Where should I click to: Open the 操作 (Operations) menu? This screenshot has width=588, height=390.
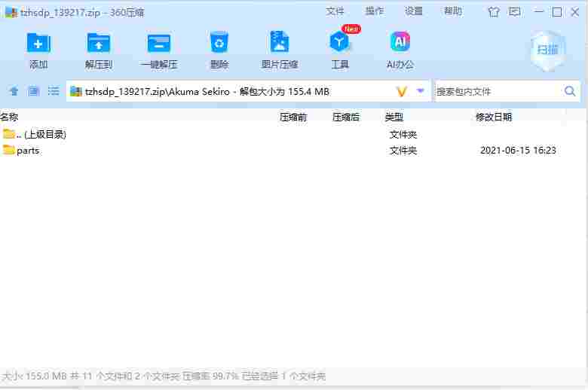[x=374, y=11]
